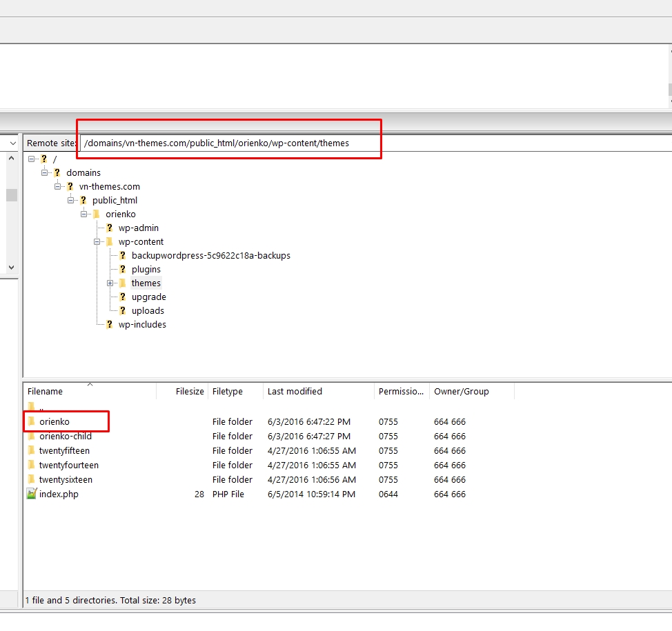Screen dimensions: 672x631
Task: Click the Permissions column header
Action: (x=400, y=391)
